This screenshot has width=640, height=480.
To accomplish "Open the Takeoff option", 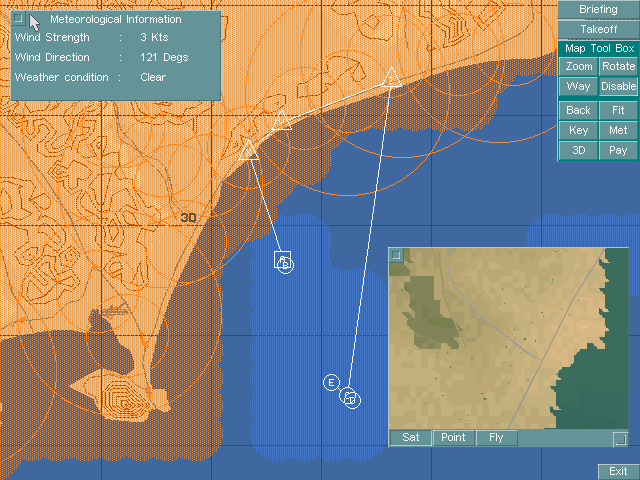I will (x=598, y=29).
